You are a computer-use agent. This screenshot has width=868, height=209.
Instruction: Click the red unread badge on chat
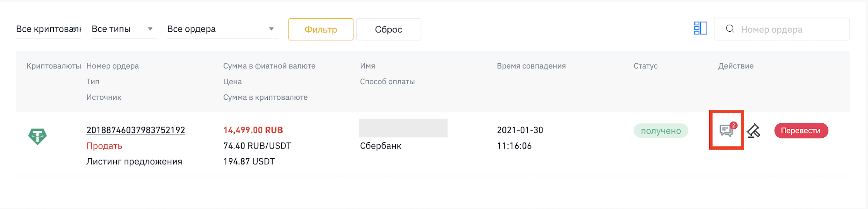[x=733, y=126]
